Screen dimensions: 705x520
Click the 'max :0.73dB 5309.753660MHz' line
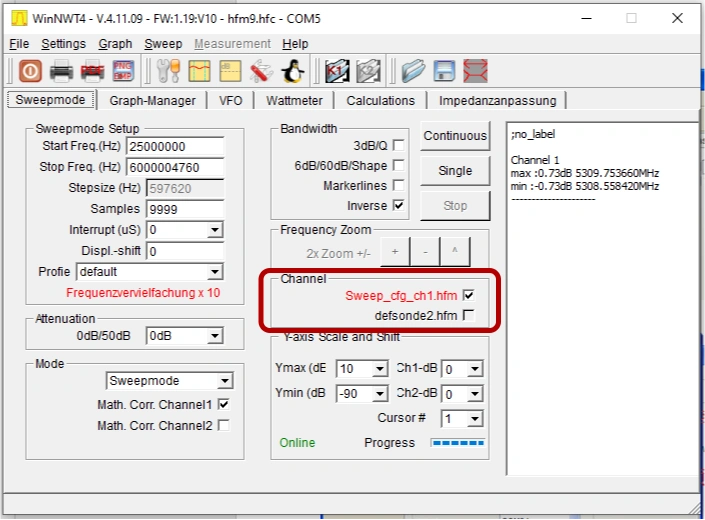585,173
